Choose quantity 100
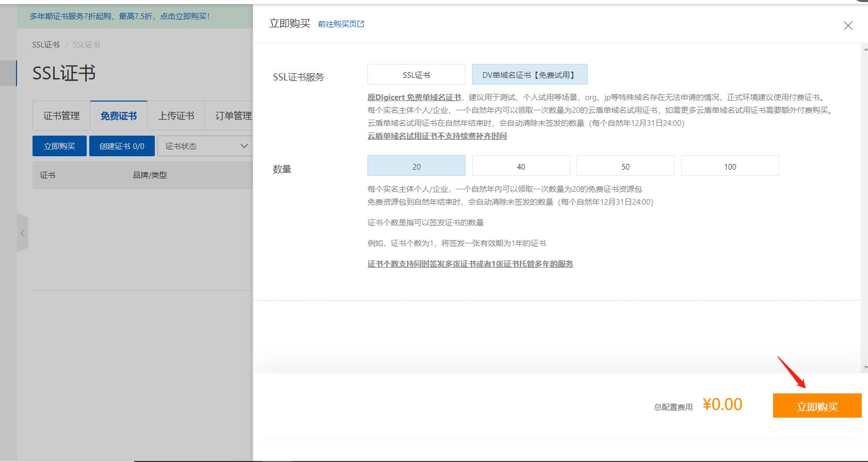The height and width of the screenshot is (462, 868). [x=730, y=166]
